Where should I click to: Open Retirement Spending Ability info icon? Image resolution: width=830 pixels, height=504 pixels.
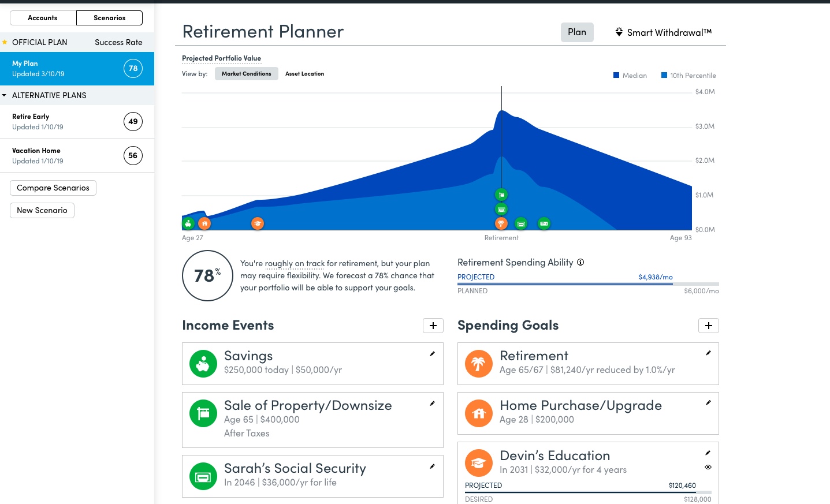580,262
